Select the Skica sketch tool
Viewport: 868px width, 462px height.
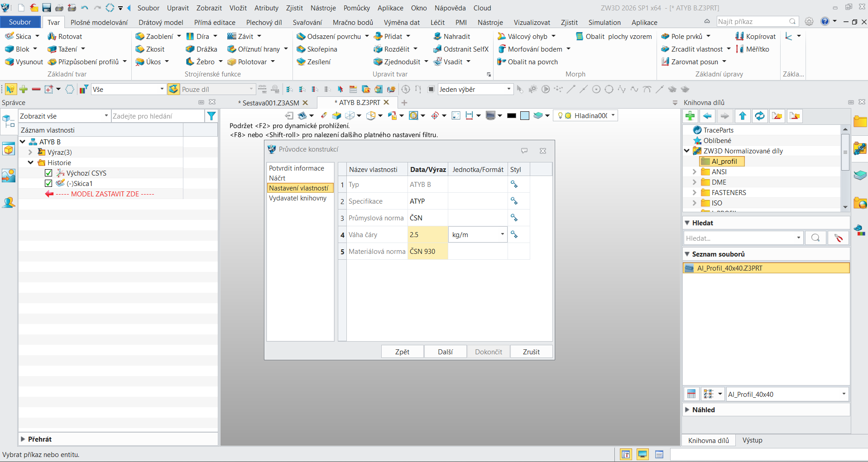tap(18, 36)
